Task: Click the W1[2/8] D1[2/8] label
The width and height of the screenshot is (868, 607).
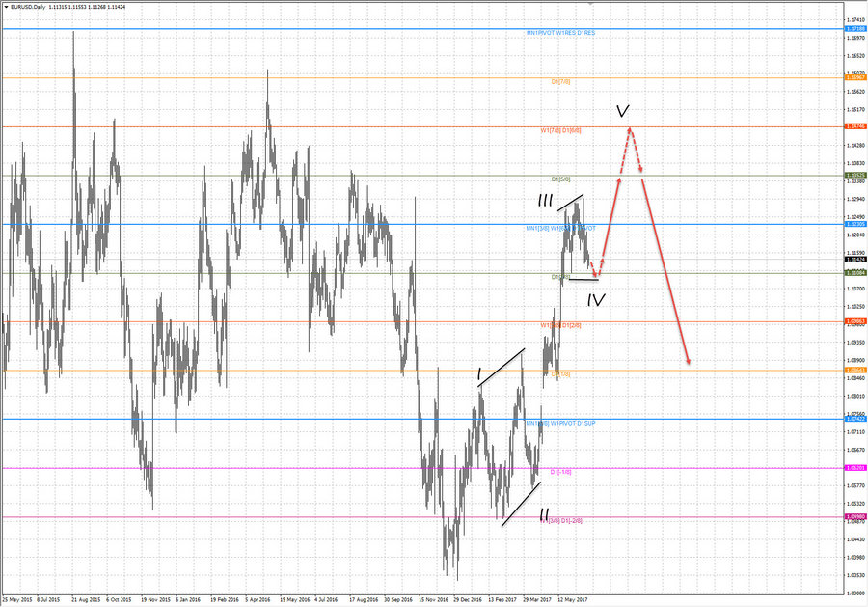Action: point(559,325)
